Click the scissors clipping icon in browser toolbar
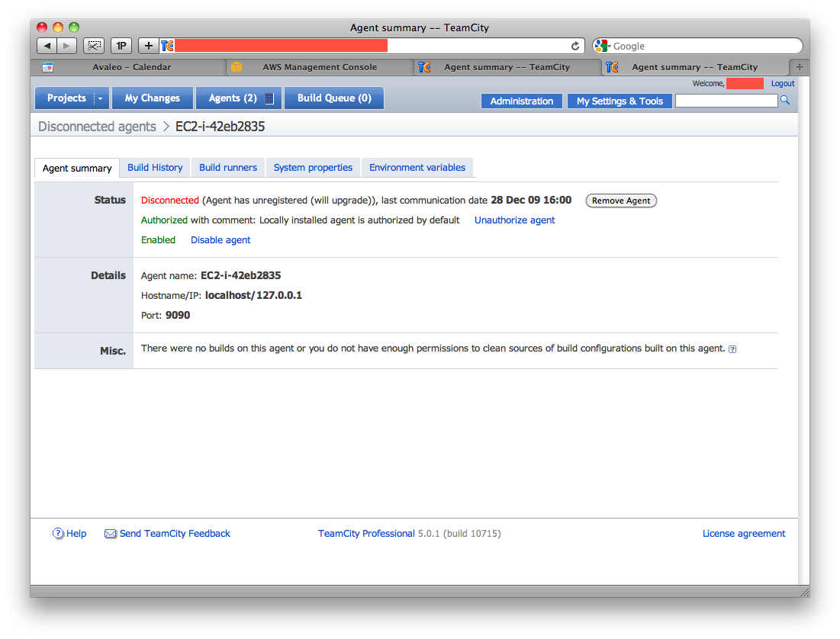The image size is (840, 639). pos(93,45)
